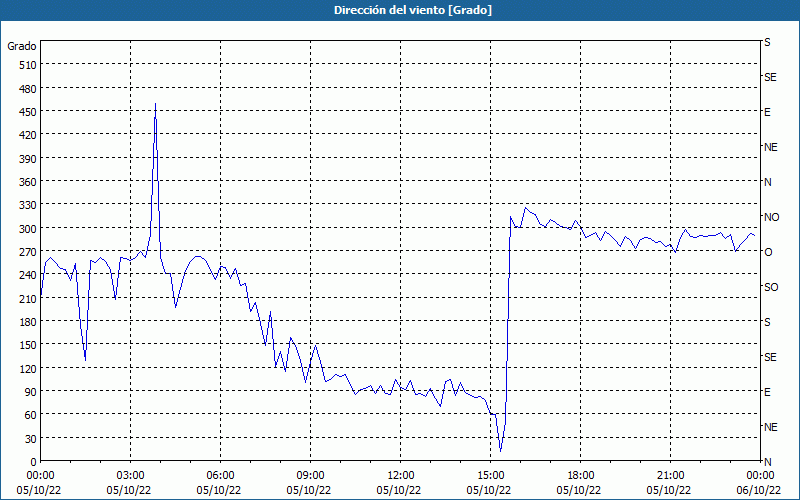Select the 330 y-axis value
Screen dimensions: 800x500
tap(29, 205)
